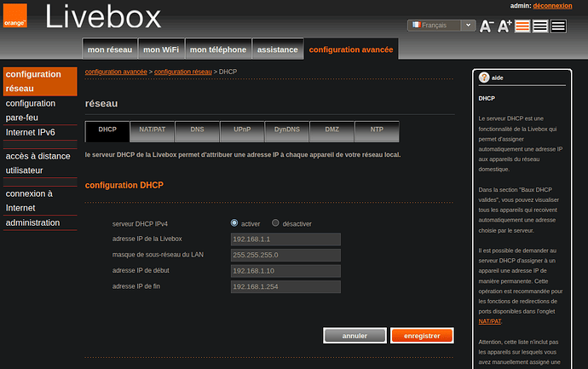Switch to the DMZ sub-tab
Screen dimensions: 588x369
coord(331,131)
